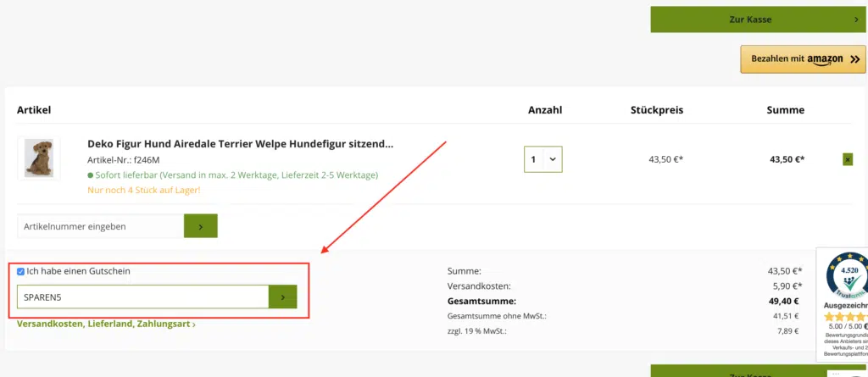Pay using the Bezahlen mit Amazon button
Image resolution: width=868 pixels, height=377 pixels.
tap(790, 59)
